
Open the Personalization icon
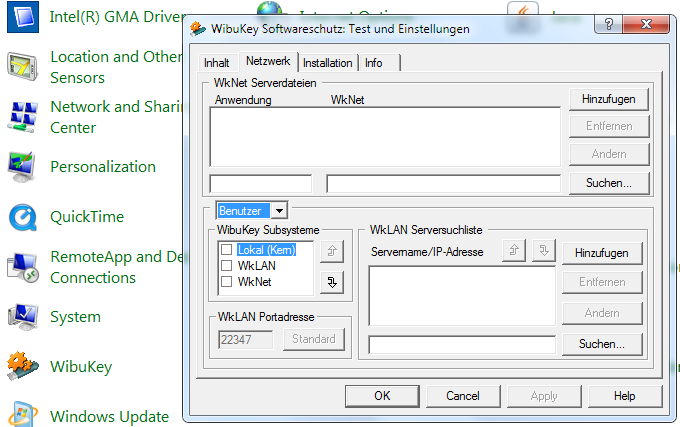pyautogui.click(x=23, y=167)
